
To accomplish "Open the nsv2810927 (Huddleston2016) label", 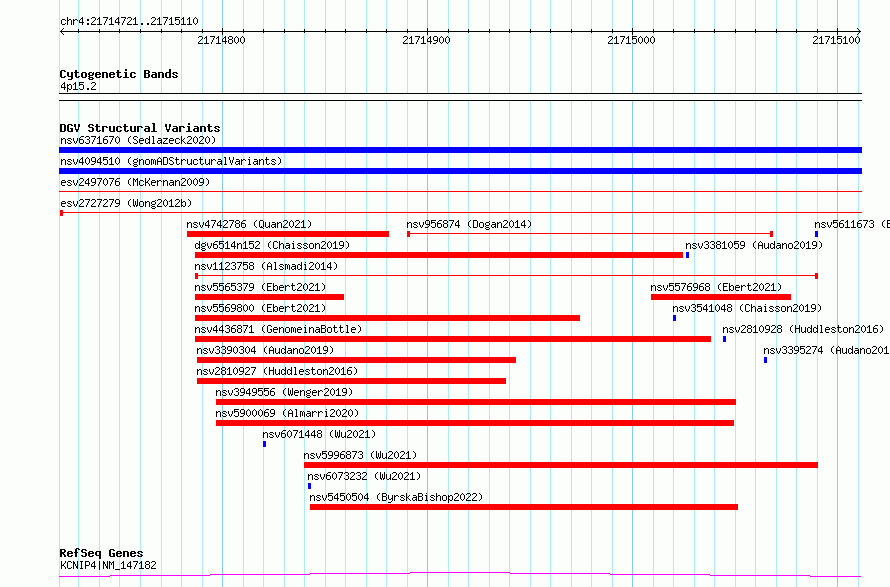I will pos(277,371).
